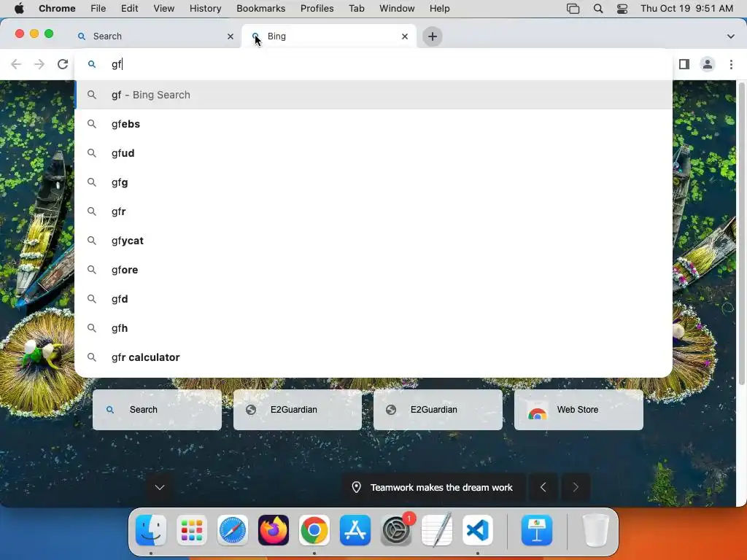Viewport: 747px width, 560px height.
Task: Open Control Center in menu bar
Action: click(x=622, y=9)
